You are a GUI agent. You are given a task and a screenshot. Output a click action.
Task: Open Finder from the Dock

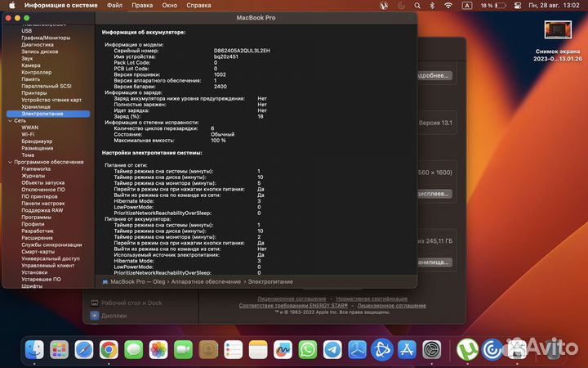point(34,350)
